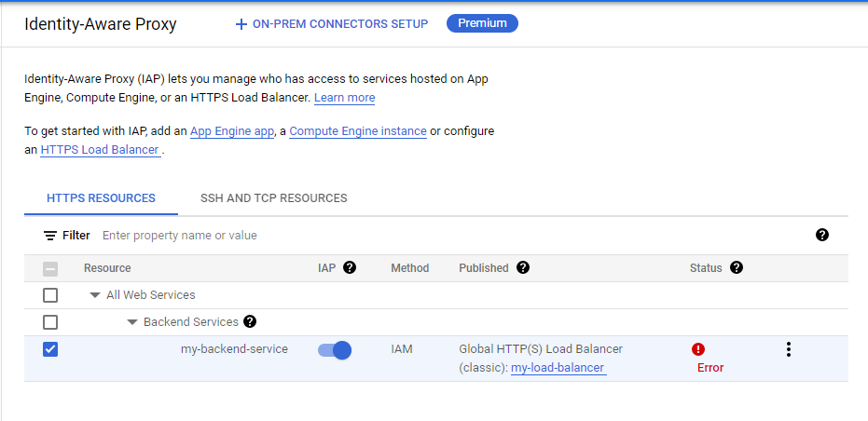Follow the App Engine app link
The width and height of the screenshot is (868, 421).
click(232, 131)
